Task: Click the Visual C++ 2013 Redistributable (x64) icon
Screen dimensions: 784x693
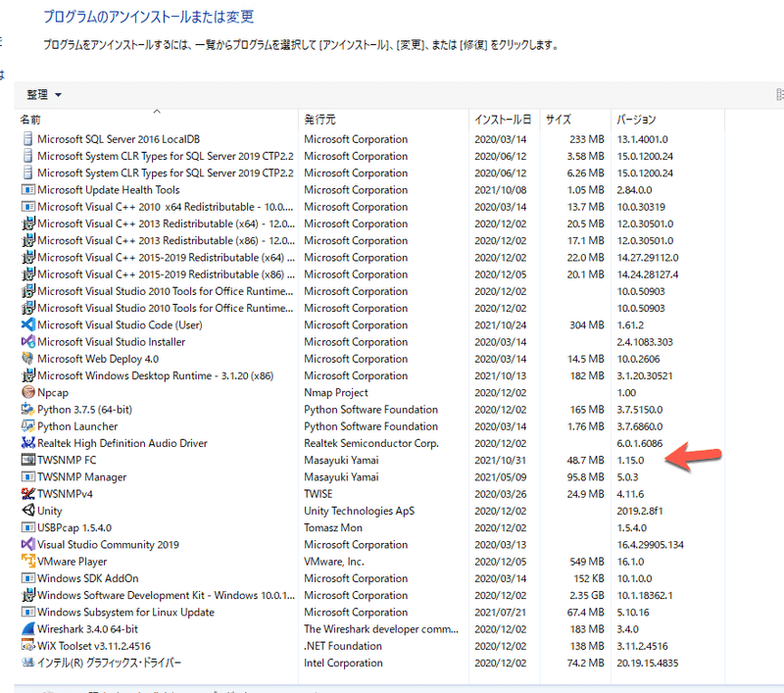Action: tap(28, 223)
